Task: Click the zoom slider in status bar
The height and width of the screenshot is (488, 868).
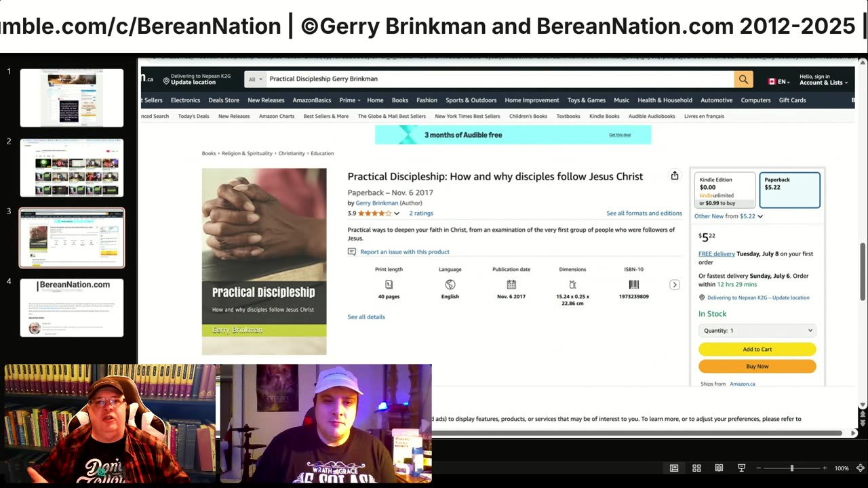Action: click(791, 468)
